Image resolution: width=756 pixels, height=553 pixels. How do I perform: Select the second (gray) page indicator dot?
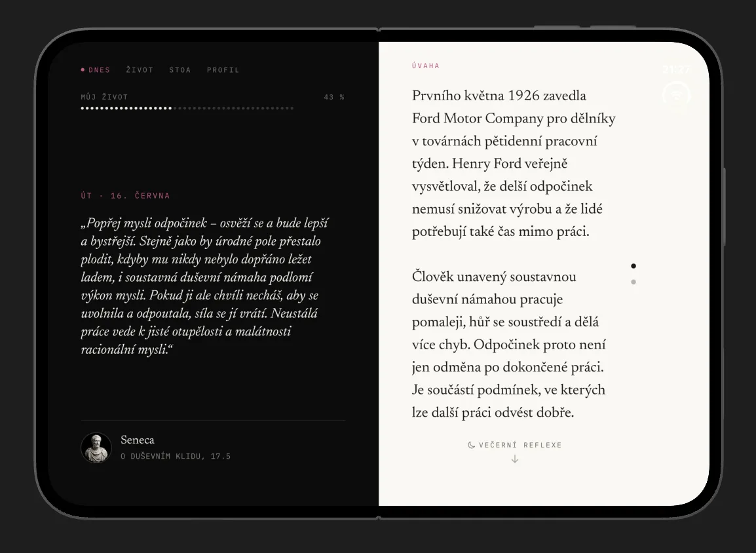coord(633,282)
